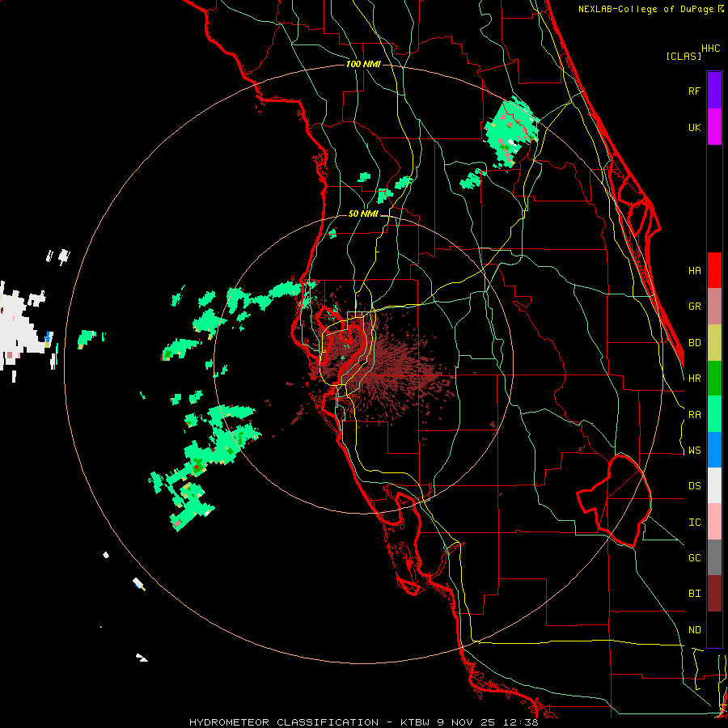Click the BD legend label

pyautogui.click(x=694, y=343)
